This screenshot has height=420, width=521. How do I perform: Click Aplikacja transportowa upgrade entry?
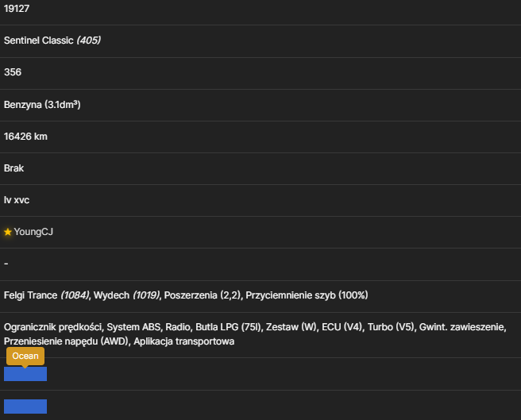click(x=184, y=341)
